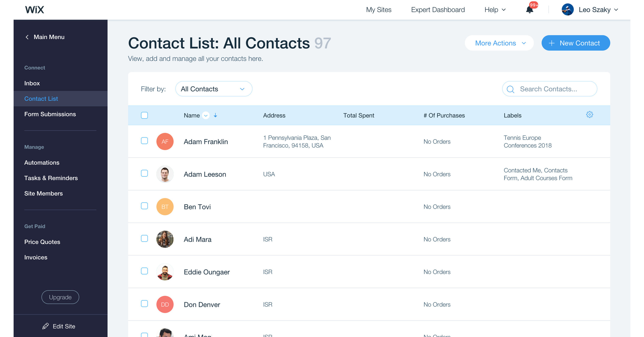Expand the Filter by All Contacts dropdown
644x337 pixels.
(x=213, y=89)
